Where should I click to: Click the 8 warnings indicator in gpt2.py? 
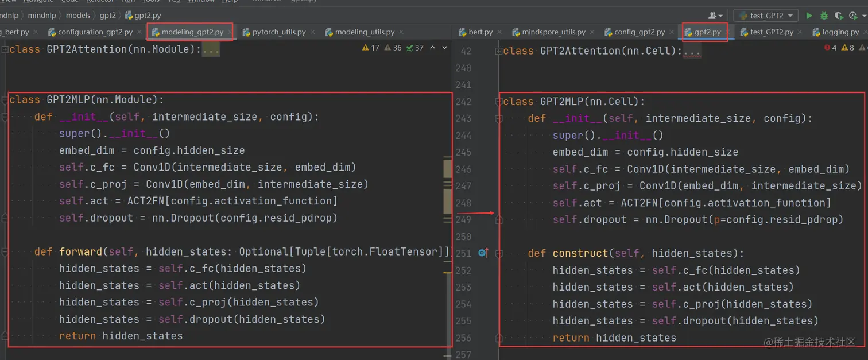(x=848, y=48)
